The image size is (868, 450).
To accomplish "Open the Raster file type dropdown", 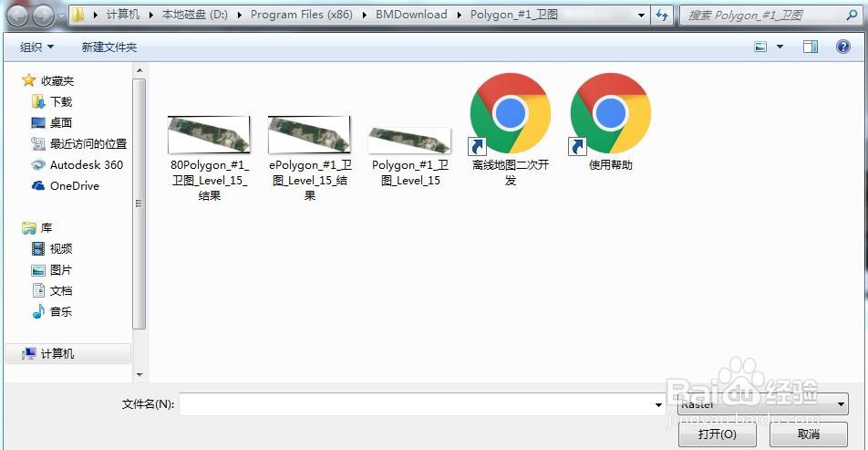I will pyautogui.click(x=763, y=404).
